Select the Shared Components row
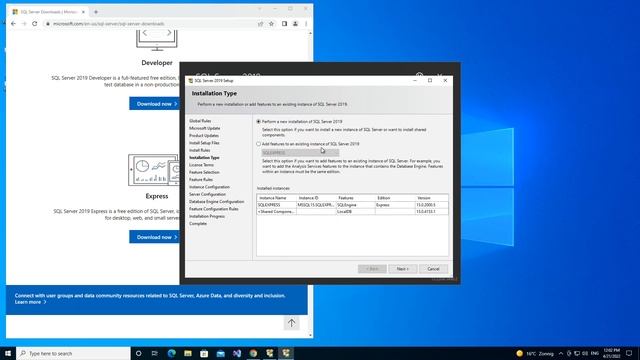 [x=353, y=212]
